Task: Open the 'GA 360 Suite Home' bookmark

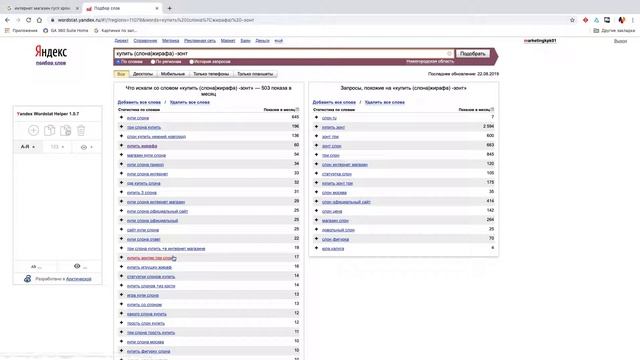Action: tap(66, 31)
